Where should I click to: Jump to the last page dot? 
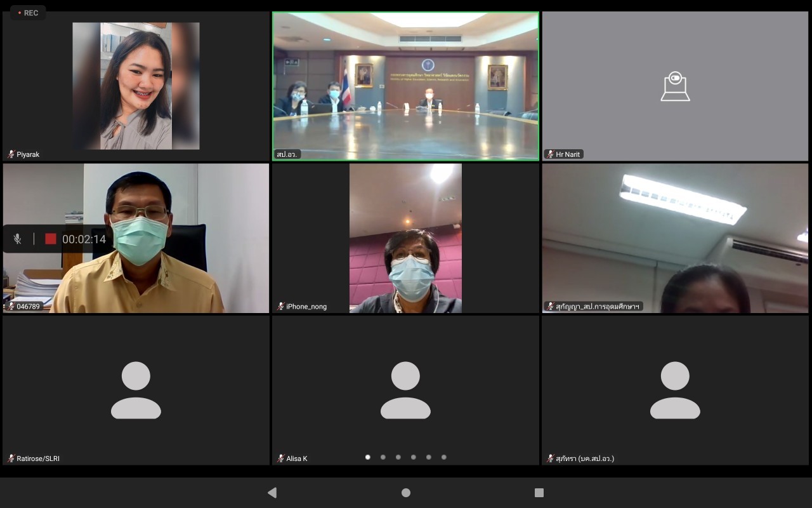444,457
